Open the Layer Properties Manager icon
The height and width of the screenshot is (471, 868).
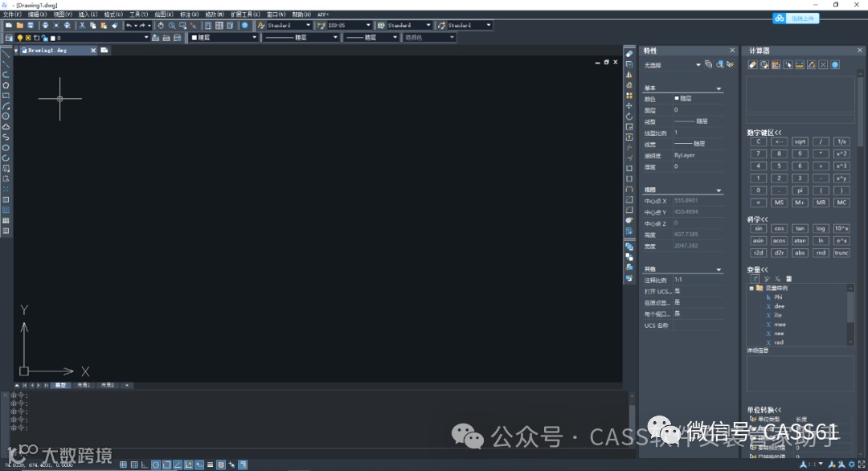[9, 38]
